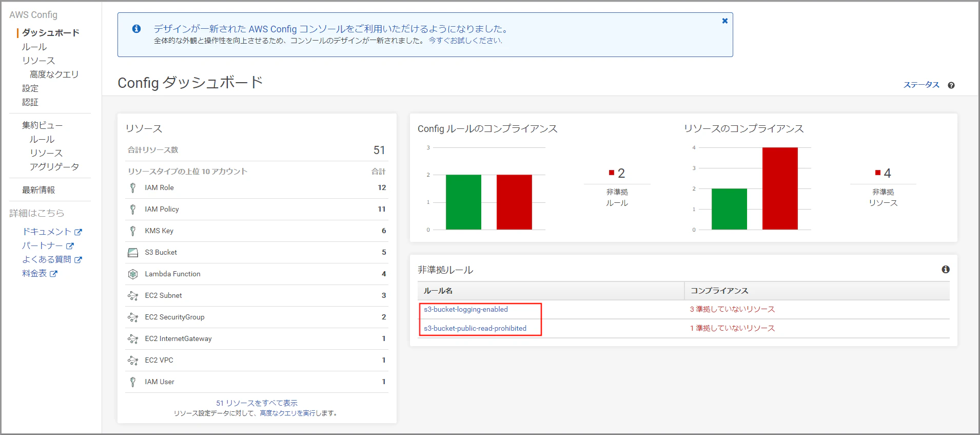Click 51 リソースをすべて表示 link
The image size is (980, 435).
coord(257,403)
